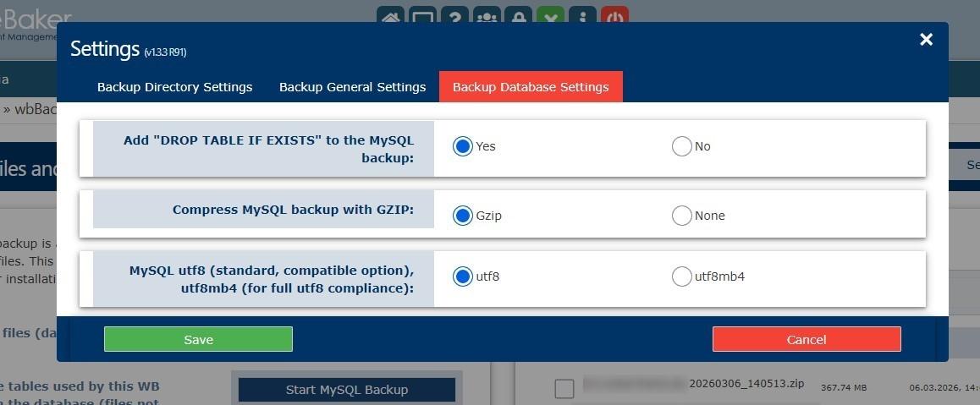Select No for DROP TABLE IF EXISTS
980x405 pixels.
tap(681, 146)
